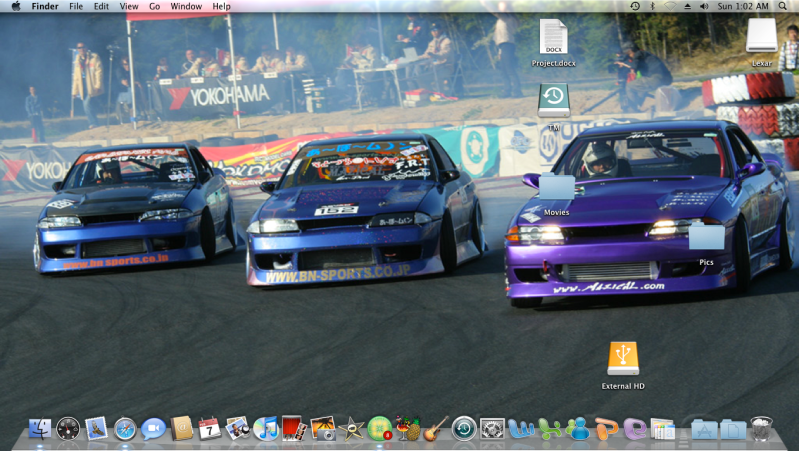Image resolution: width=799 pixels, height=451 pixels.
Task: Open Microsoft Entourage in the Dock
Action: [x=634, y=429]
